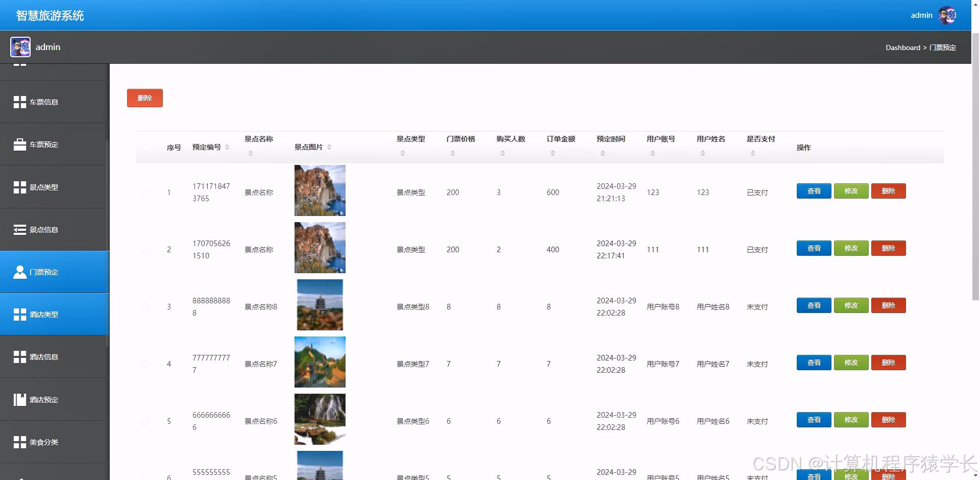
Task: Sort by the 景点图片 column arrows
Action: pyautogui.click(x=329, y=147)
